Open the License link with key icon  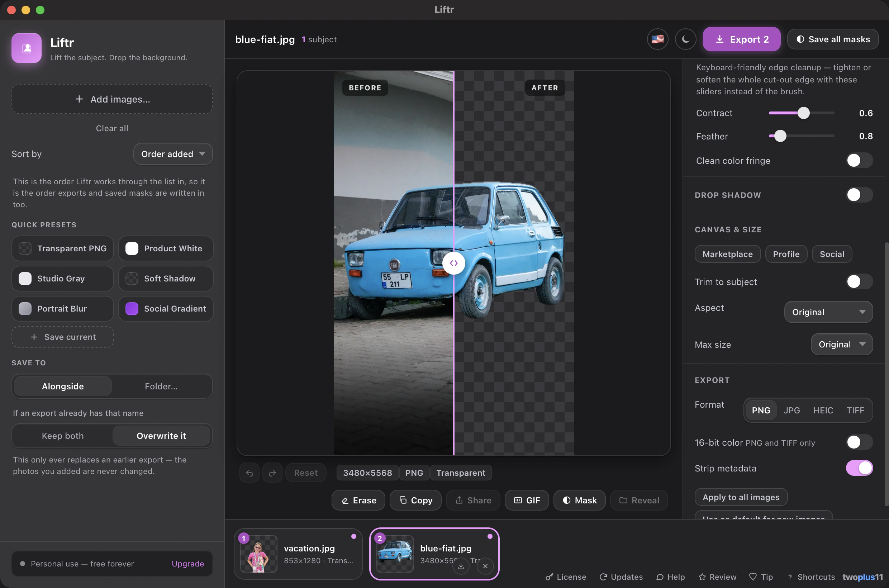(x=566, y=577)
